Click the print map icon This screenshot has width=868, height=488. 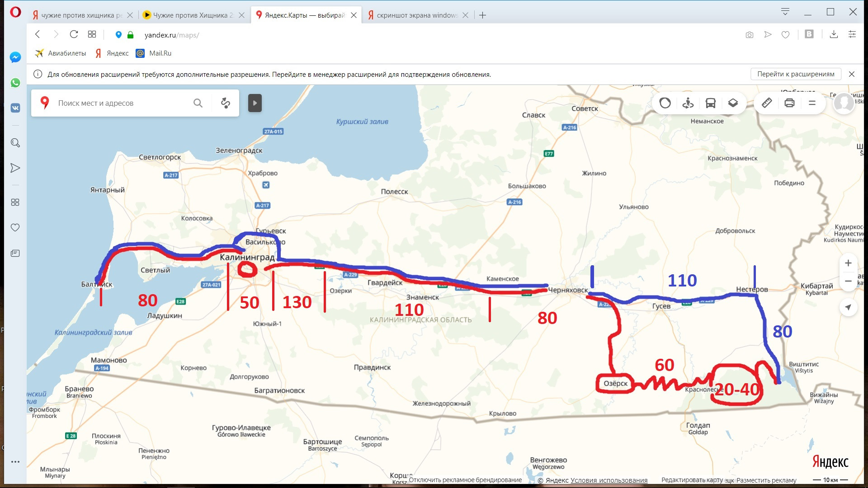pos(789,103)
